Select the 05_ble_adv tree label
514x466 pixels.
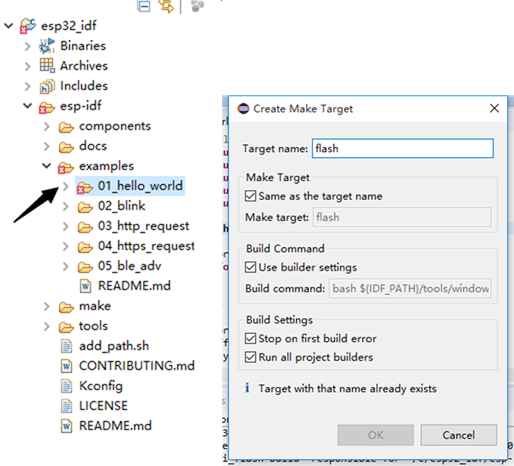130,266
